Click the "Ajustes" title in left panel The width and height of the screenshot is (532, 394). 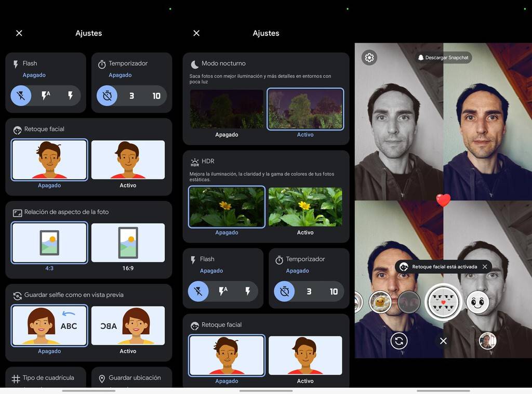88,33
